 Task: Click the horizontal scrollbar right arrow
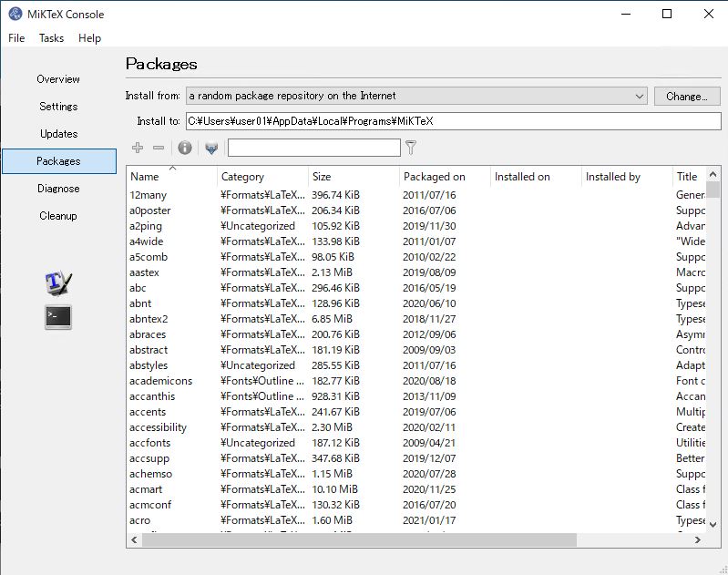(697, 539)
